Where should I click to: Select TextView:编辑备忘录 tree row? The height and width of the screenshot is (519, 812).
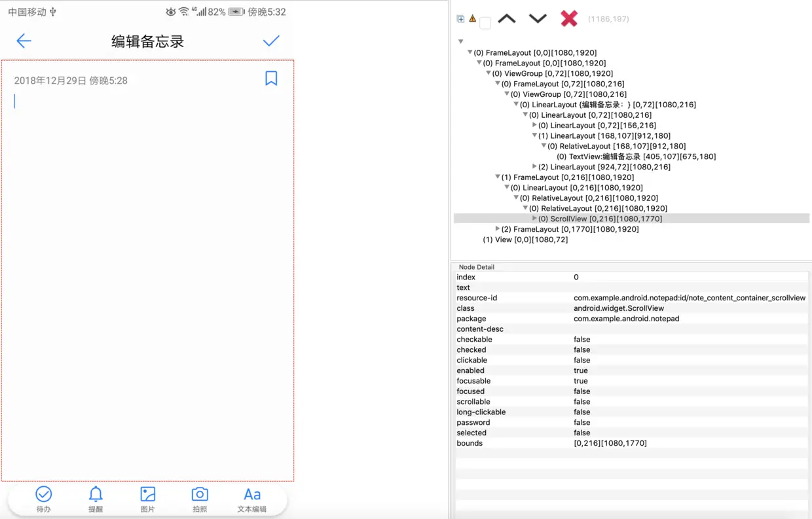click(x=636, y=156)
